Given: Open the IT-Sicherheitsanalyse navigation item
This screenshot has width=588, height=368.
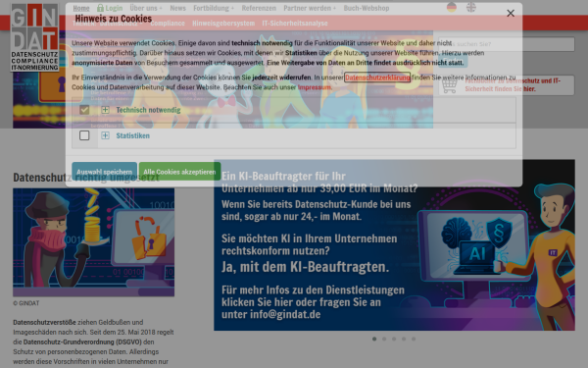Looking at the screenshot, I should (295, 24).
